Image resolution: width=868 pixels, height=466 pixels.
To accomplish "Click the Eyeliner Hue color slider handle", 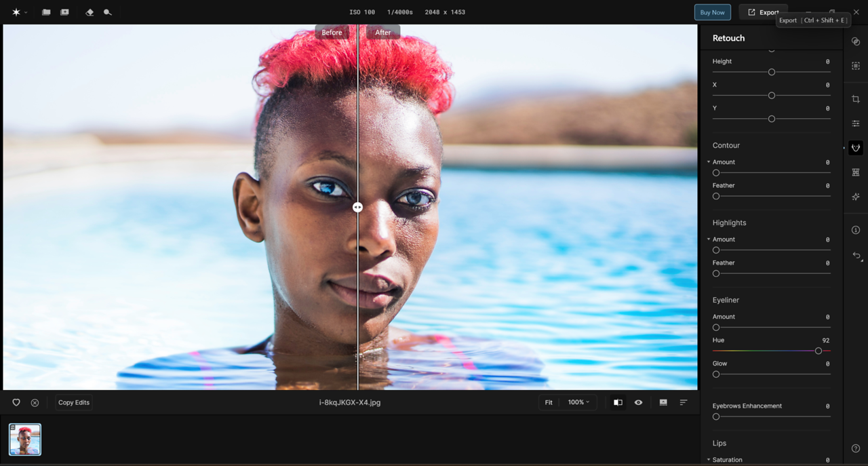I will click(x=818, y=351).
